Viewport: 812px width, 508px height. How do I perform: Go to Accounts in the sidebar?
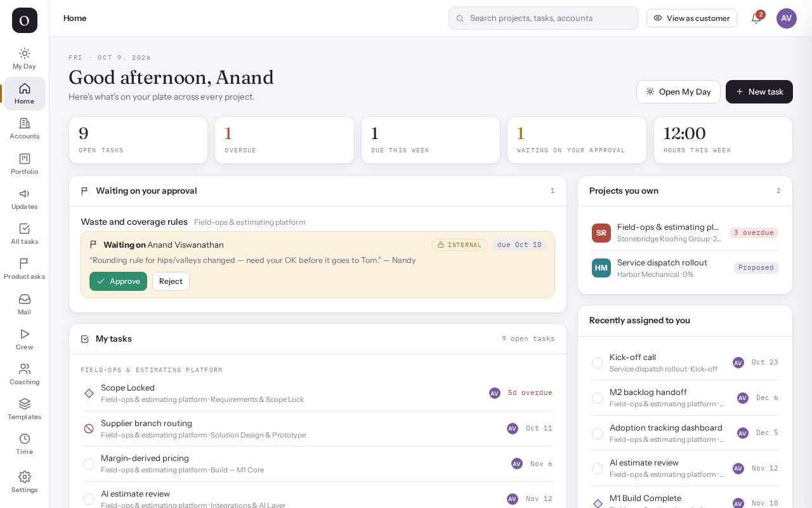pos(24,128)
